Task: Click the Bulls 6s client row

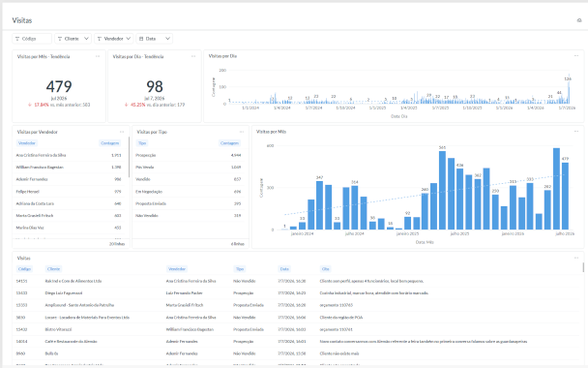Action: tap(296, 353)
